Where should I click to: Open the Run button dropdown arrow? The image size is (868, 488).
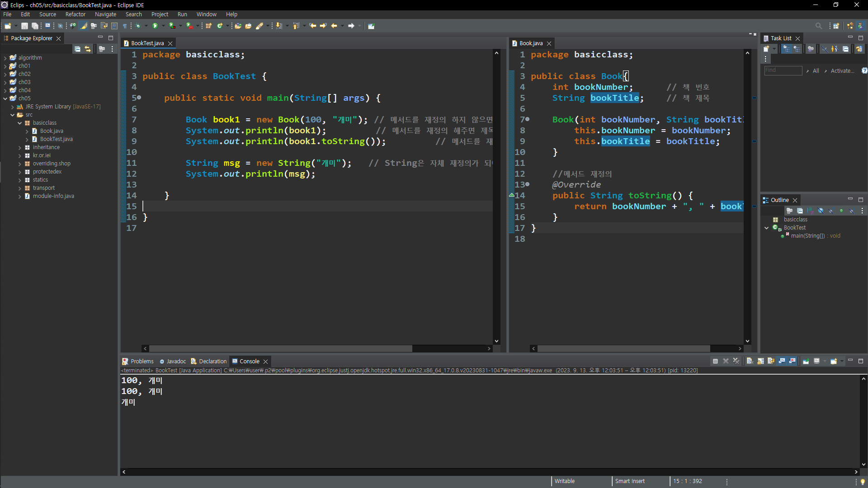point(163,26)
